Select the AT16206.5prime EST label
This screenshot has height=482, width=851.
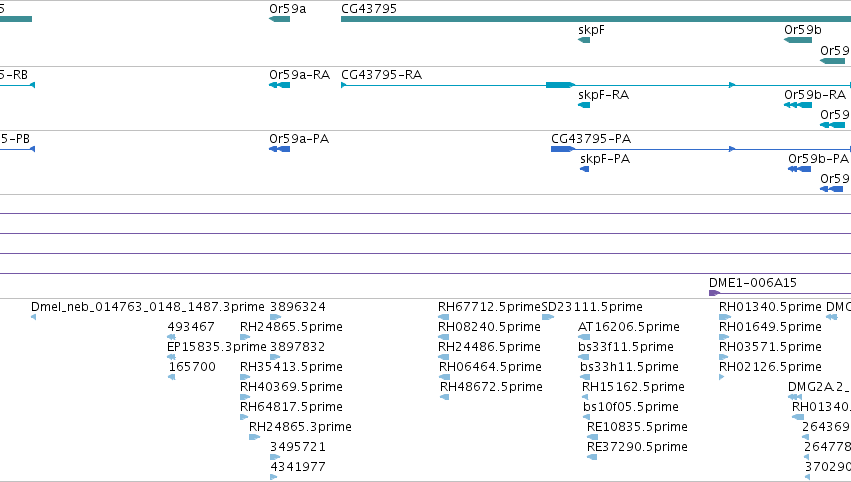click(x=628, y=327)
